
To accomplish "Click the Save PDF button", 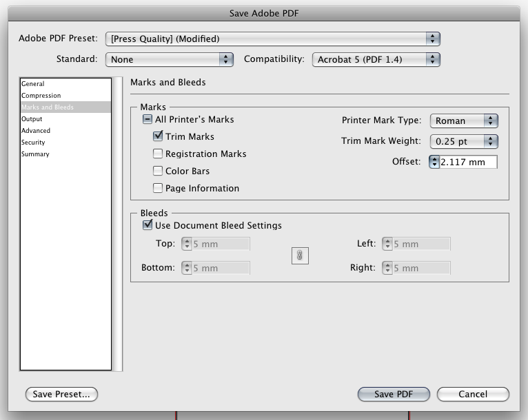I will tap(394, 395).
